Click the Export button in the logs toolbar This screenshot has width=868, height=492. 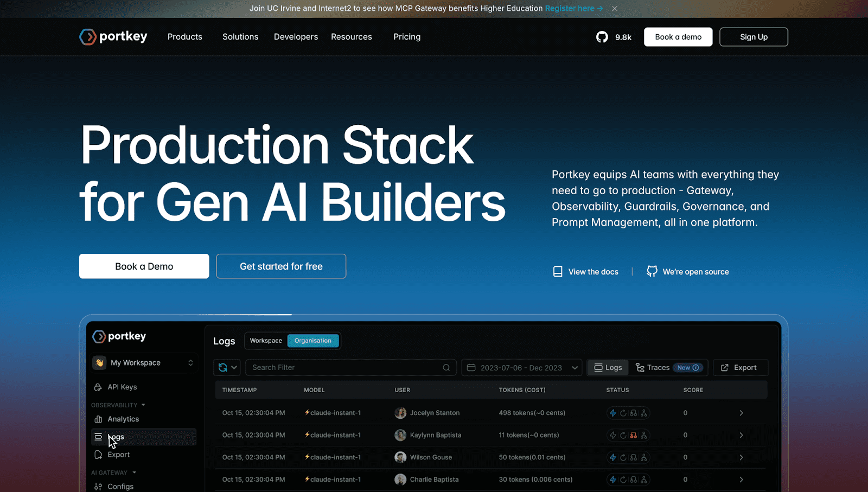pyautogui.click(x=741, y=367)
